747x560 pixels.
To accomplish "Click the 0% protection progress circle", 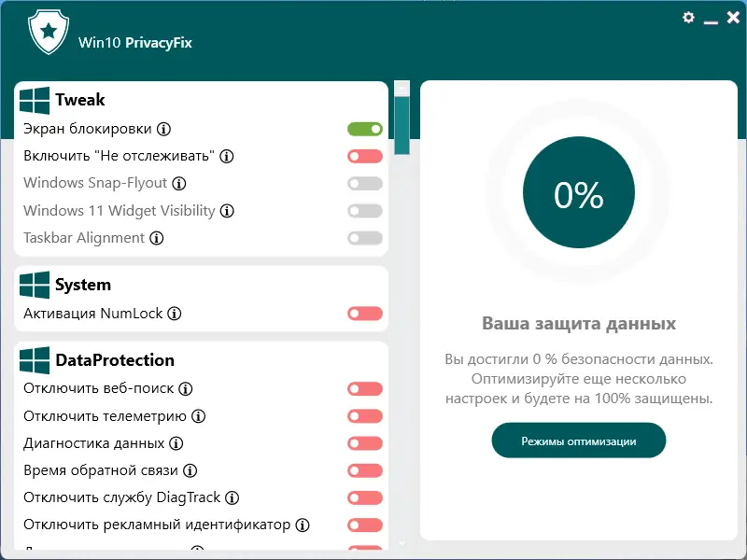I will coord(579,194).
